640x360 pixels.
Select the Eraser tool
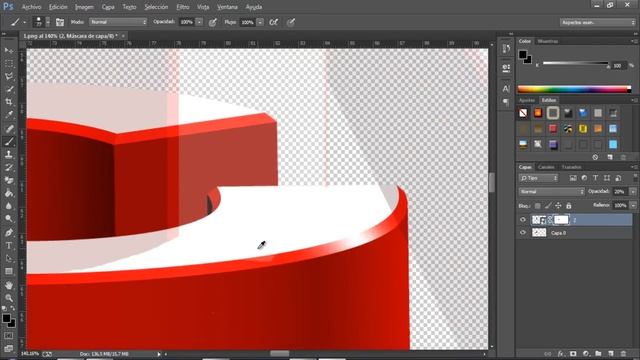tap(9, 180)
